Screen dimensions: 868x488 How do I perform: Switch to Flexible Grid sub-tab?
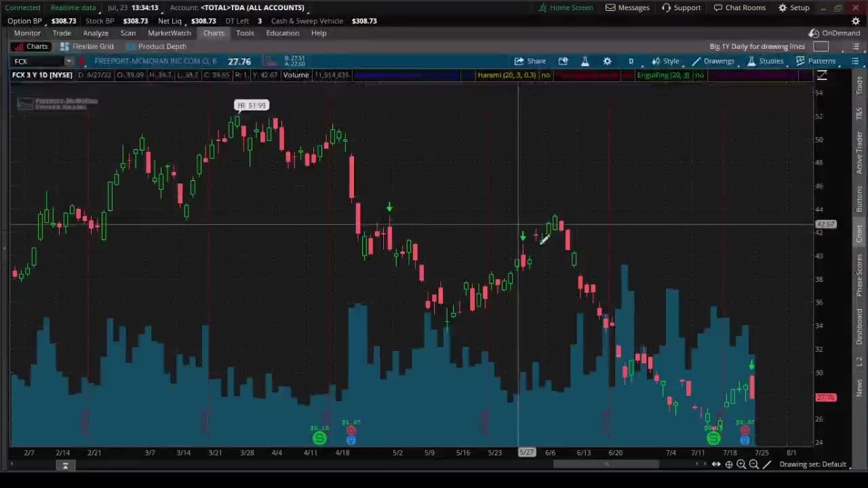pos(87,46)
